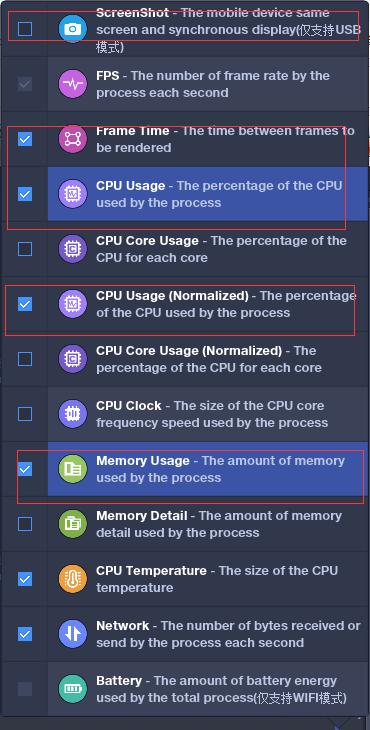
Task: Click the ScreenShot camera icon
Action: [x=73, y=29]
